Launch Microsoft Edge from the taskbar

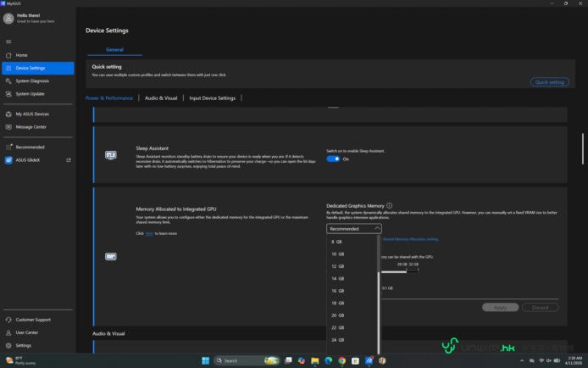tap(329, 360)
